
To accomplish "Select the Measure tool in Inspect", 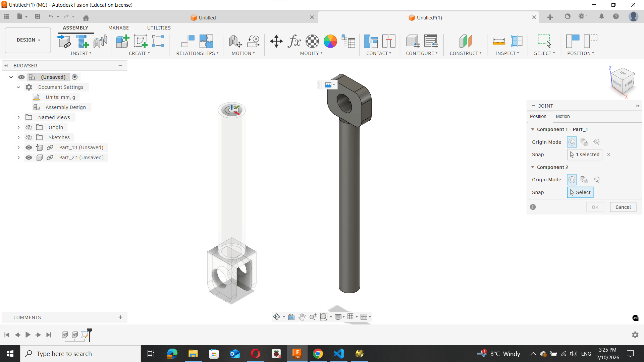I will click(498, 41).
